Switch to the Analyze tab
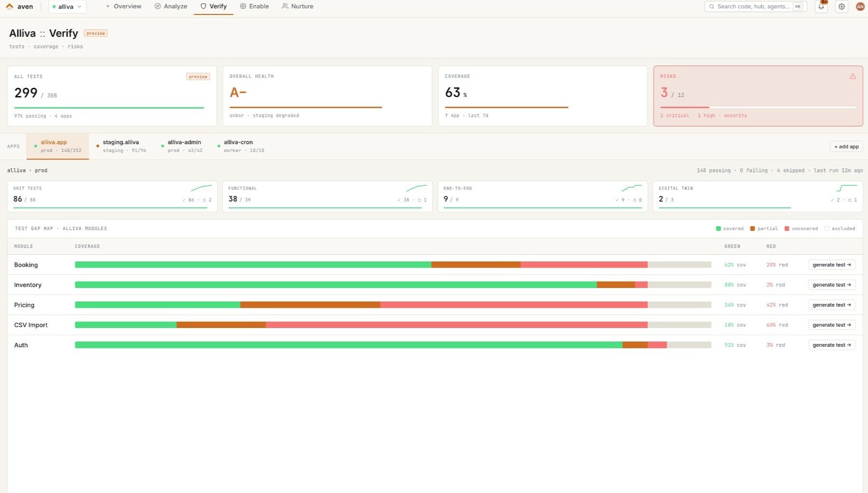The image size is (868, 493). 171,7
